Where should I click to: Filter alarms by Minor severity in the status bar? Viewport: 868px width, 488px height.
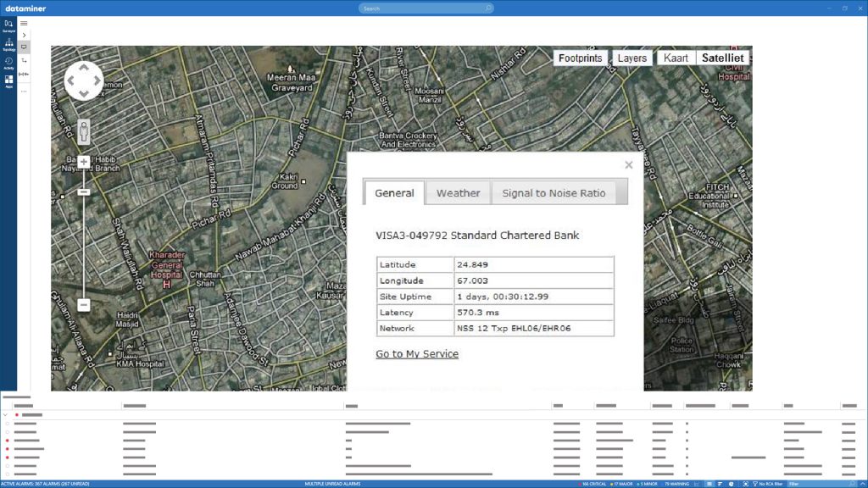click(x=647, y=484)
